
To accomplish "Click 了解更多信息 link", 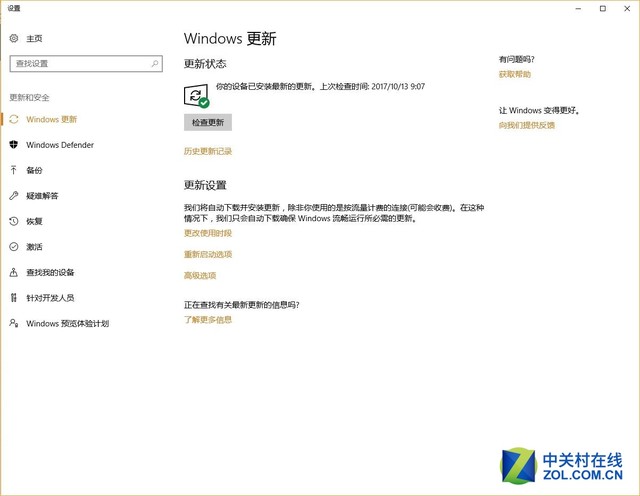I will 208,320.
